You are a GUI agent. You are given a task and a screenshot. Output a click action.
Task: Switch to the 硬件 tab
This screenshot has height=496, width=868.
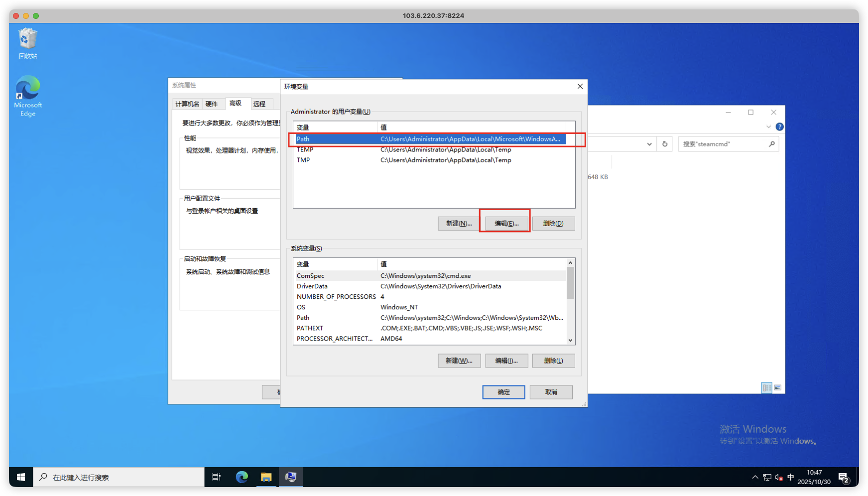click(x=212, y=104)
